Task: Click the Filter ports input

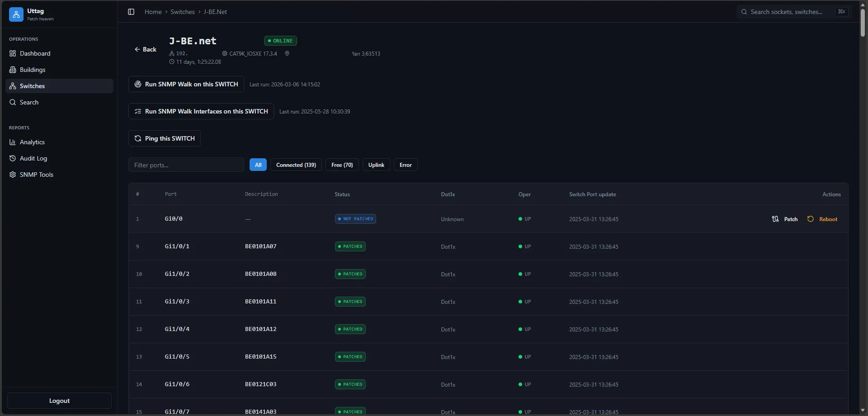Action: 186,165
